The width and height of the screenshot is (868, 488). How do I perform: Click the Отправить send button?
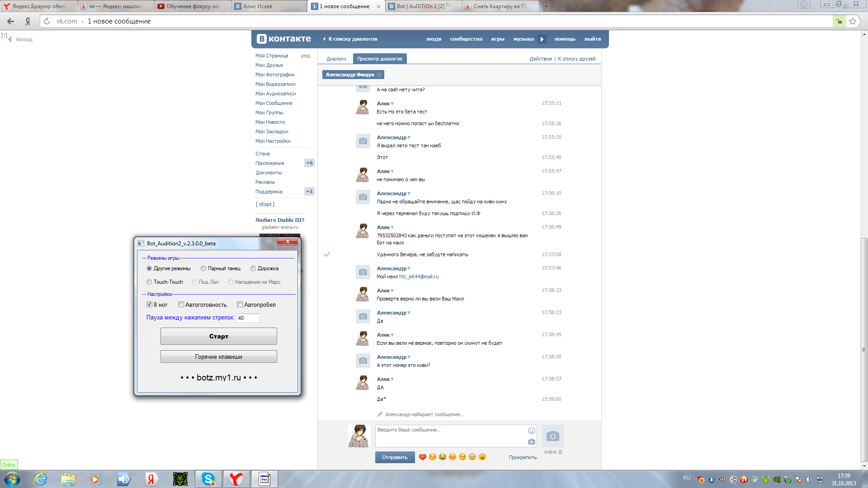pyautogui.click(x=395, y=457)
